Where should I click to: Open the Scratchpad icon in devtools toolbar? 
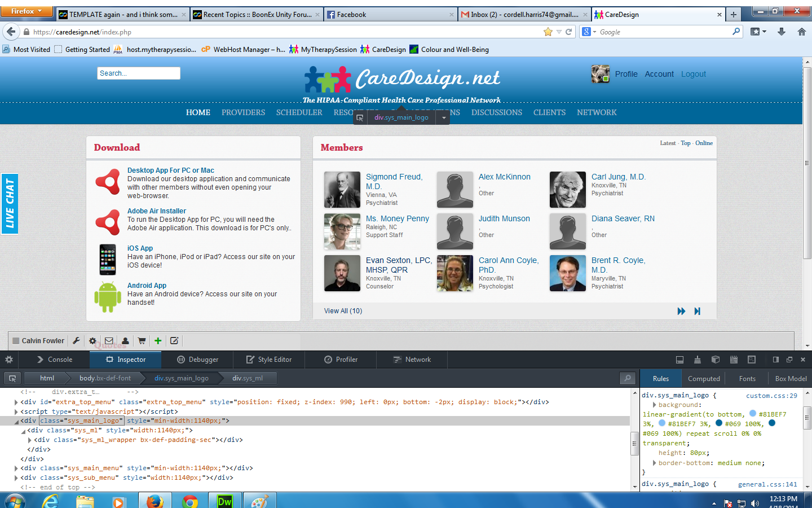point(734,360)
